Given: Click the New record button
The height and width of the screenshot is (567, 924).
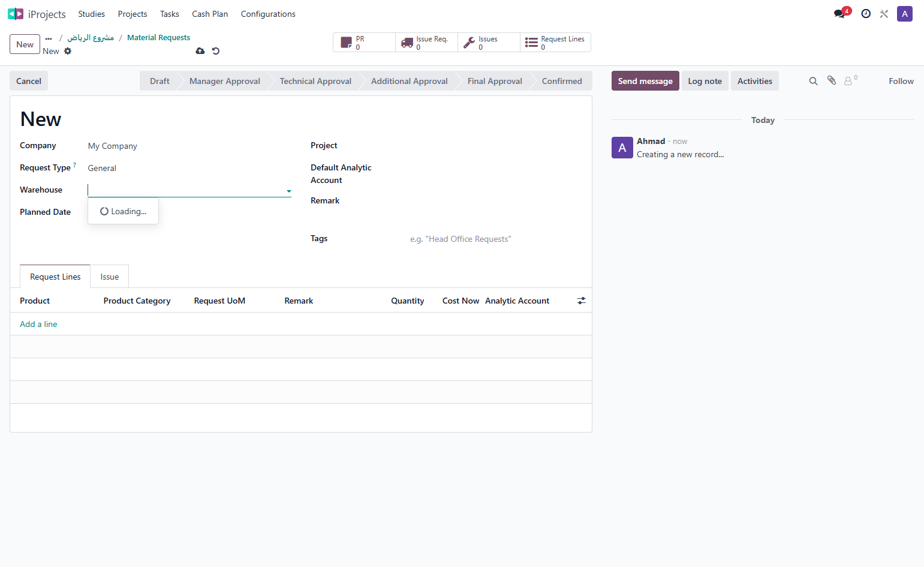Looking at the screenshot, I should pyautogui.click(x=25, y=44).
